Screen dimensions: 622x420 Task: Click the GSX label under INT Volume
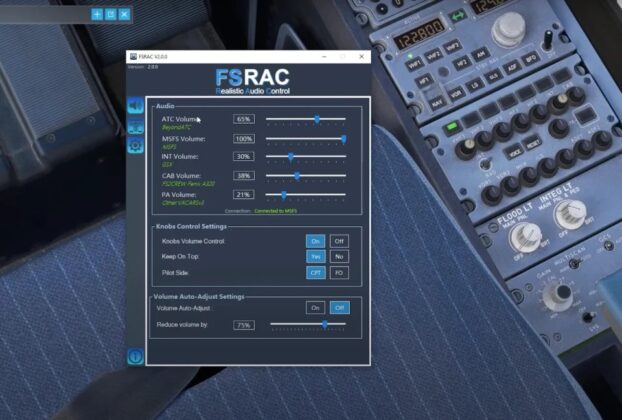[x=167, y=164]
